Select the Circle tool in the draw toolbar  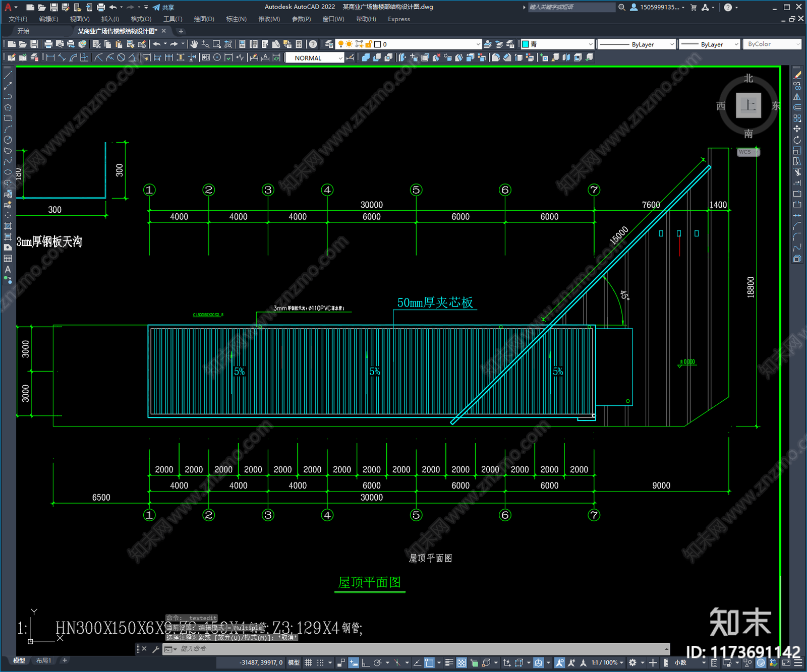pos(8,140)
